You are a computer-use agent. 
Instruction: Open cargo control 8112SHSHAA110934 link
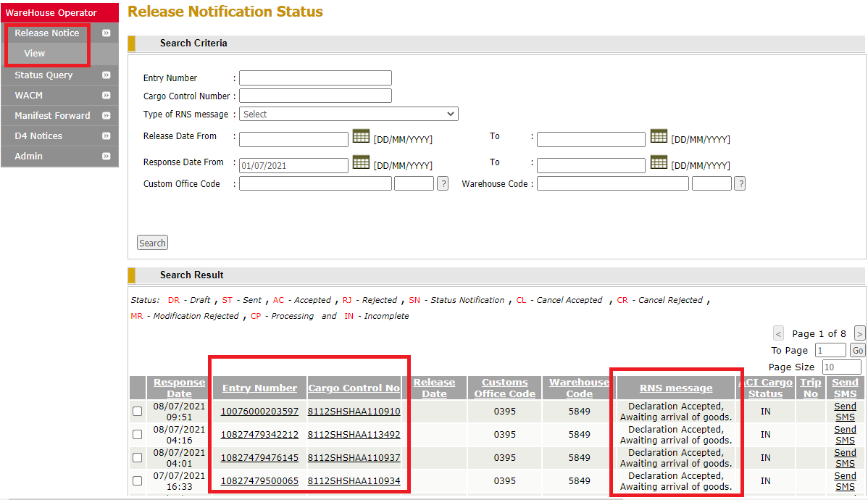(x=354, y=481)
